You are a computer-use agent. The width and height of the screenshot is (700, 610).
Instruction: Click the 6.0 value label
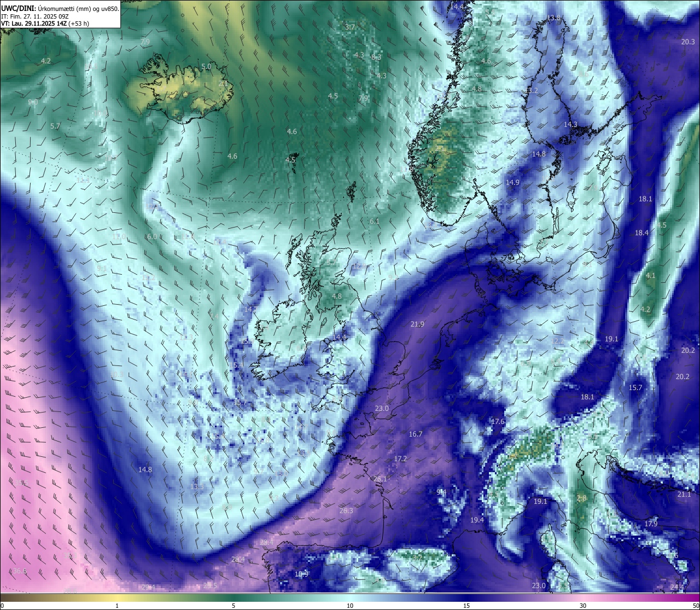click(152, 236)
